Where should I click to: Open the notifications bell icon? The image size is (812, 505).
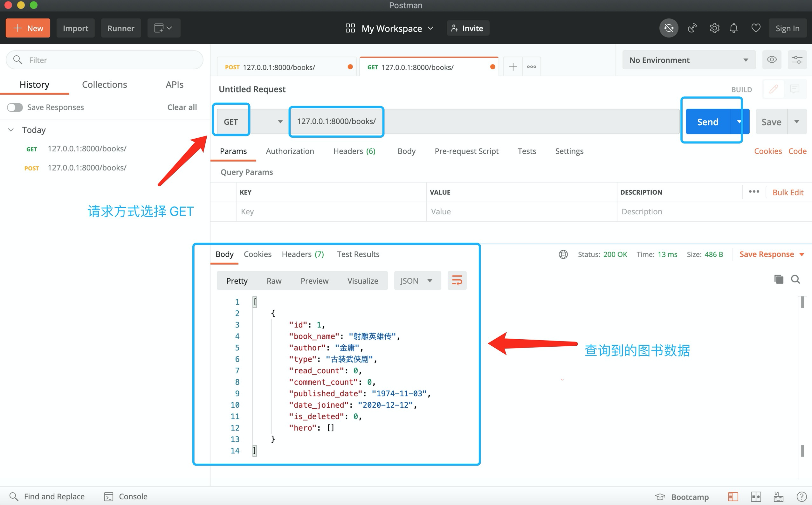[733, 28]
